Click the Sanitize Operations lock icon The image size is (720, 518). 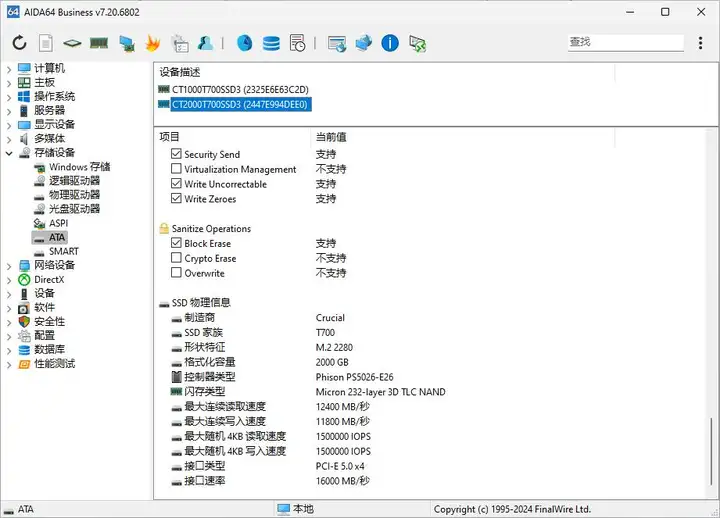coord(164,228)
